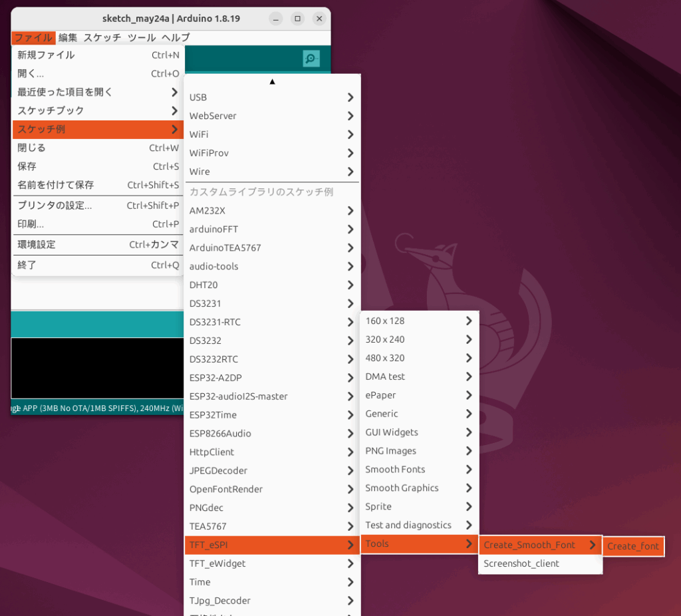Open the PNGdec examples
The image size is (681, 616).
pyautogui.click(x=272, y=508)
